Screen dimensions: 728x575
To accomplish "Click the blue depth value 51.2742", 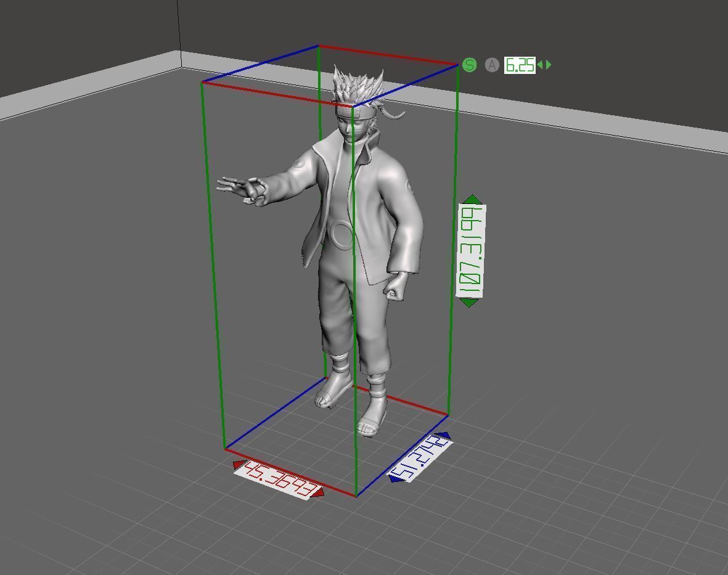I will pyautogui.click(x=420, y=459).
